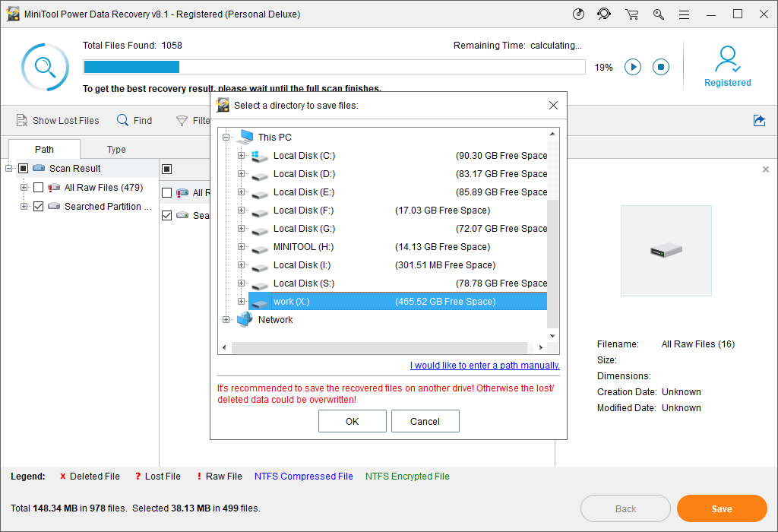
Task: Toggle the select-all checkbox in file list header
Action: click(x=166, y=169)
